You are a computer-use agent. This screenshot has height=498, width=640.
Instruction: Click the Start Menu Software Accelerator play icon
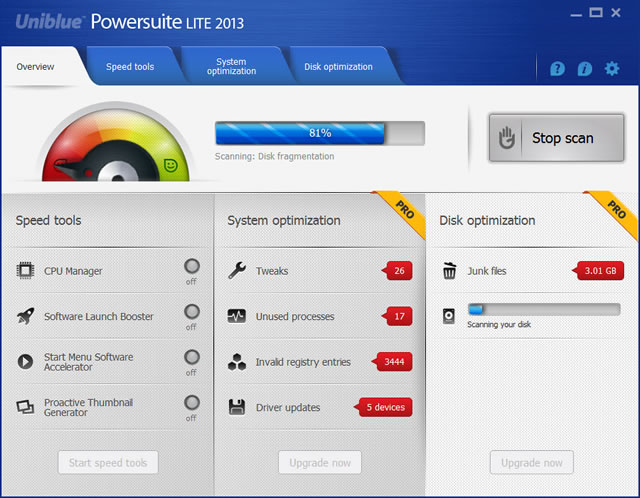point(25,361)
